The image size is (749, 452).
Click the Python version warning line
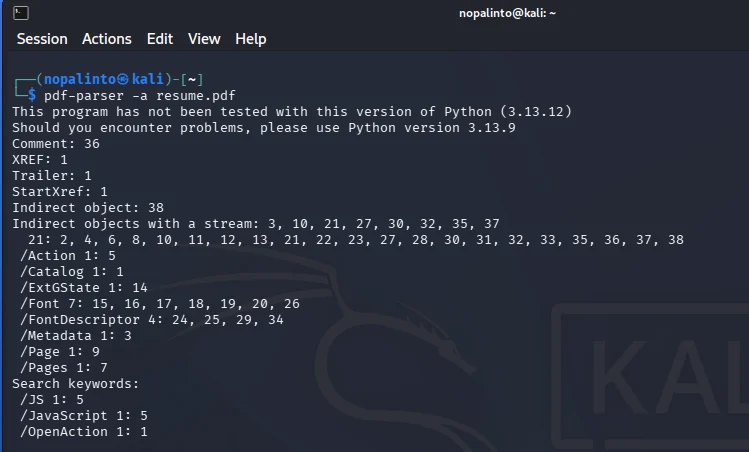[292, 112]
